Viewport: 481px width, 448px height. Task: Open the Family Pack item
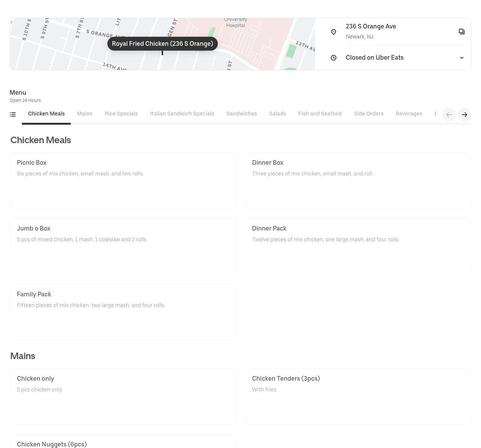(123, 312)
